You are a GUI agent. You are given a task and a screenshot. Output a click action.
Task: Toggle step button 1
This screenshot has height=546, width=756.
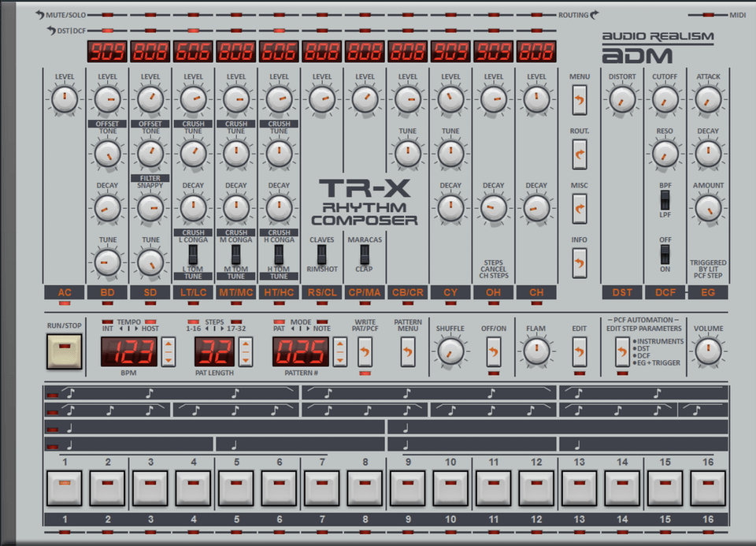pos(64,488)
